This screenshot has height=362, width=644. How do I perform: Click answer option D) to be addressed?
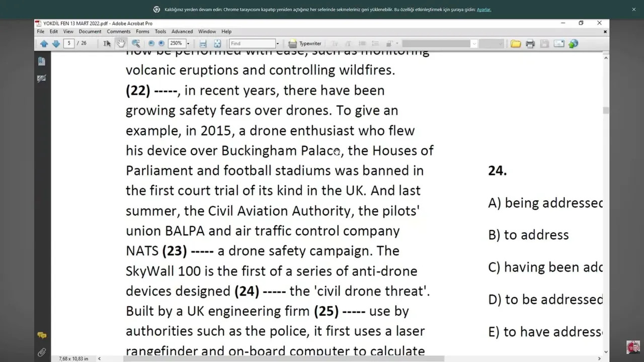point(545,300)
